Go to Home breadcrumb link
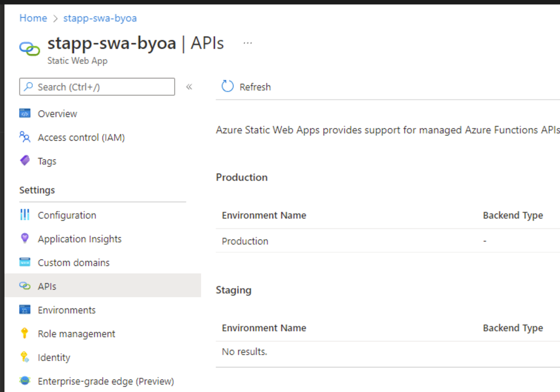Screen dimensions: 560x392 tap(33, 18)
